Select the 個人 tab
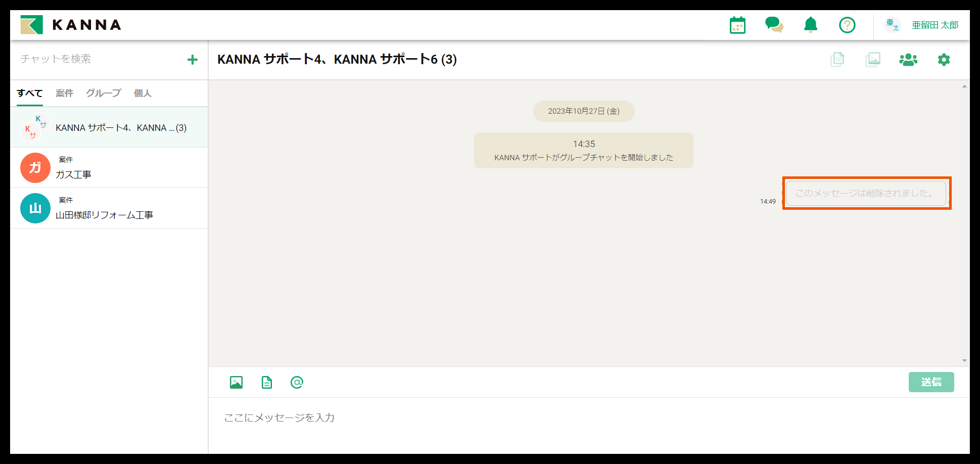This screenshot has height=464, width=980. point(143,93)
